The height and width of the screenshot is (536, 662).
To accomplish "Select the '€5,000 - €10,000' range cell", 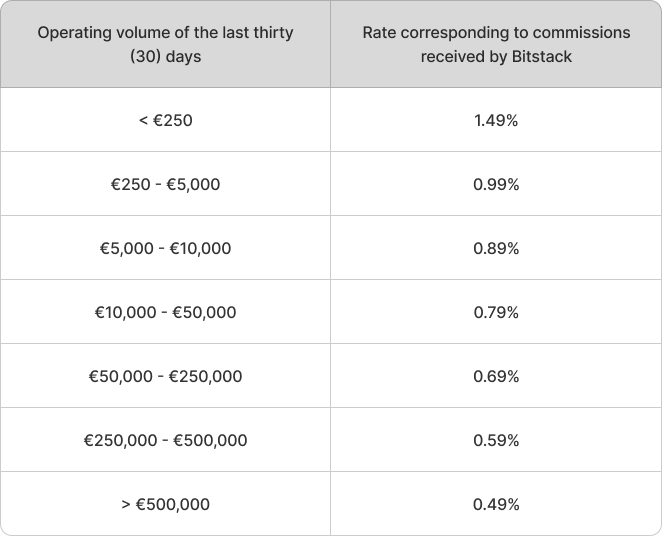I will (166, 248).
